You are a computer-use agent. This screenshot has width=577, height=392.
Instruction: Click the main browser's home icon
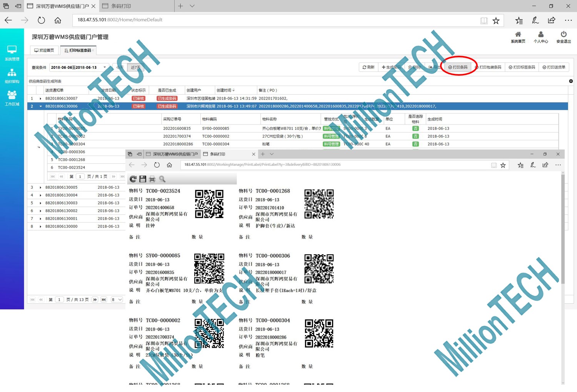(x=58, y=20)
